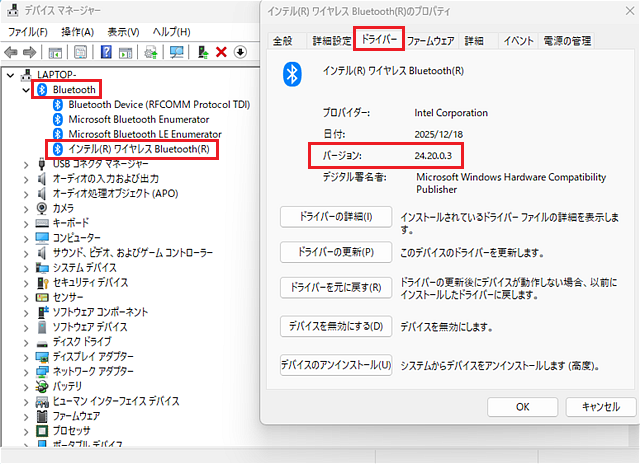Click the デバイスのアンインストール(U) button
640x464 pixels.
point(336,364)
